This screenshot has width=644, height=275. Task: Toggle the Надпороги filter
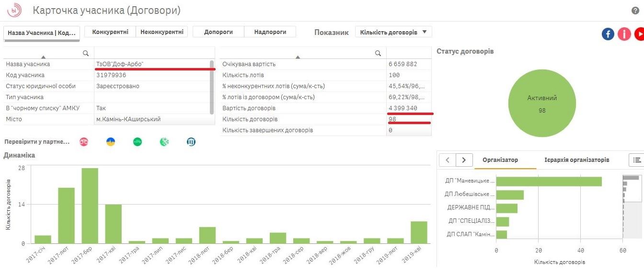(x=270, y=32)
